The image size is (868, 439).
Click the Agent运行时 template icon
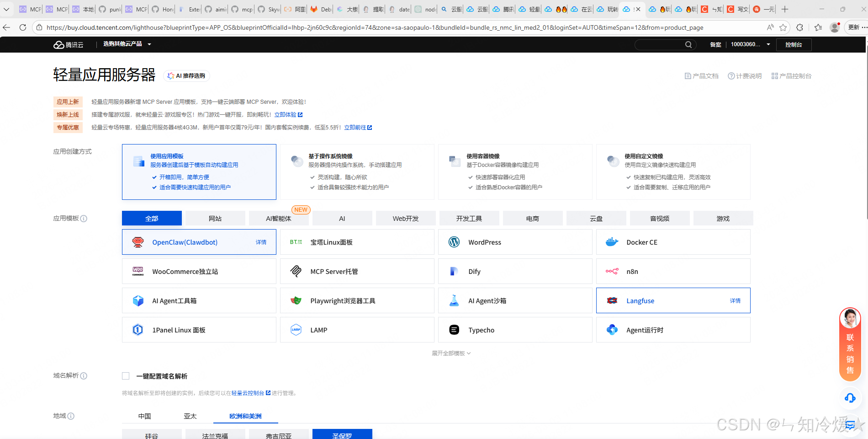(x=612, y=330)
